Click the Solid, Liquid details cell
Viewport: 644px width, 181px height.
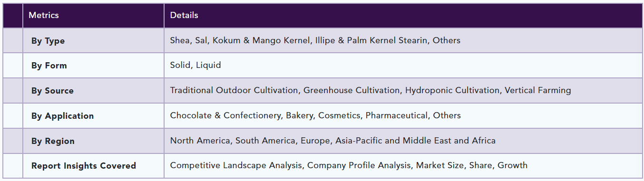click(403, 65)
